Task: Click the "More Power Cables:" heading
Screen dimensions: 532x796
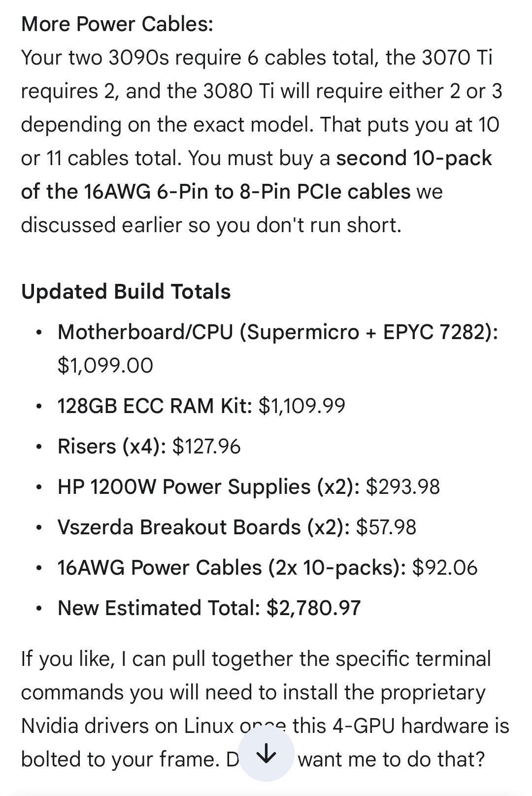Action: point(117,24)
